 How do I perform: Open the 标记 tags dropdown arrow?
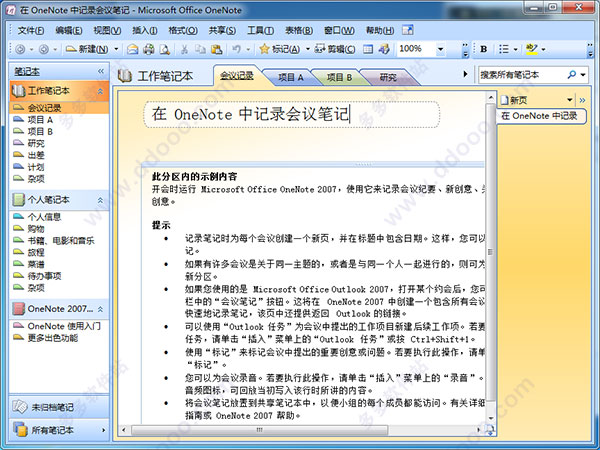[308, 49]
